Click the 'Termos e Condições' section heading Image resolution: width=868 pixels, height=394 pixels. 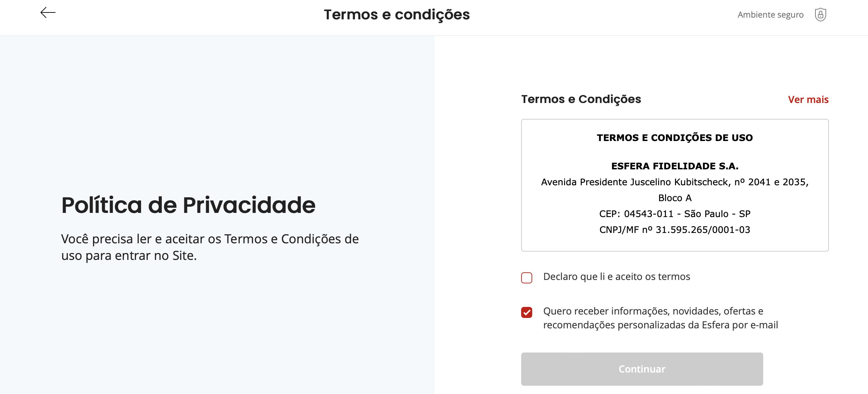click(581, 99)
